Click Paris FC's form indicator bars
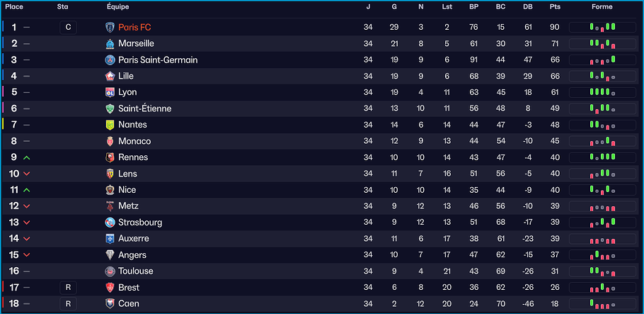The width and height of the screenshot is (644, 314). tap(602, 28)
